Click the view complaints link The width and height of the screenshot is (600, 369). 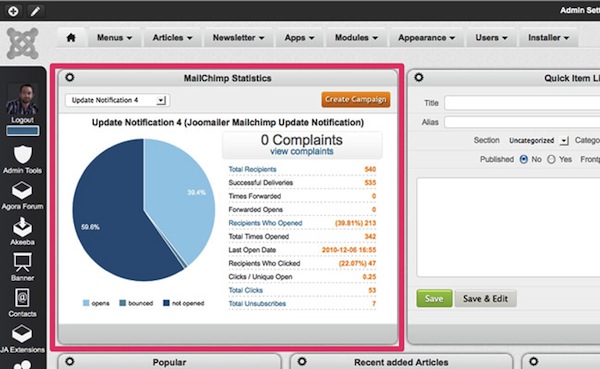click(302, 152)
